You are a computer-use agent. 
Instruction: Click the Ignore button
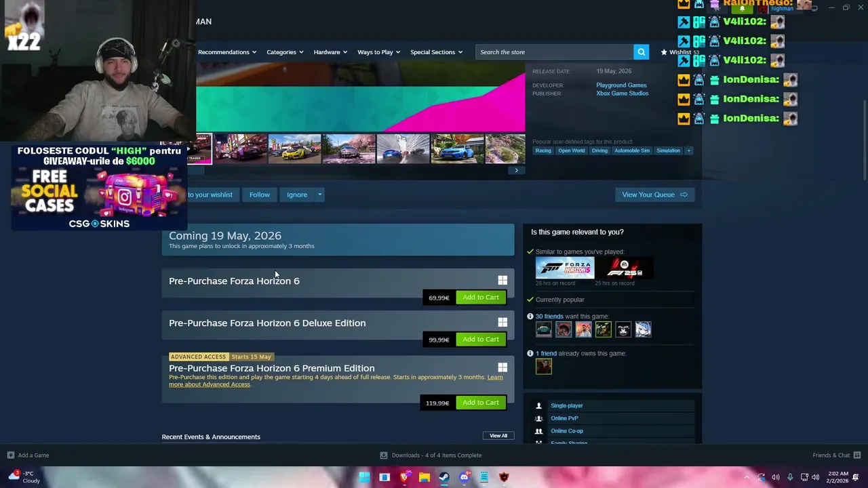(x=297, y=195)
